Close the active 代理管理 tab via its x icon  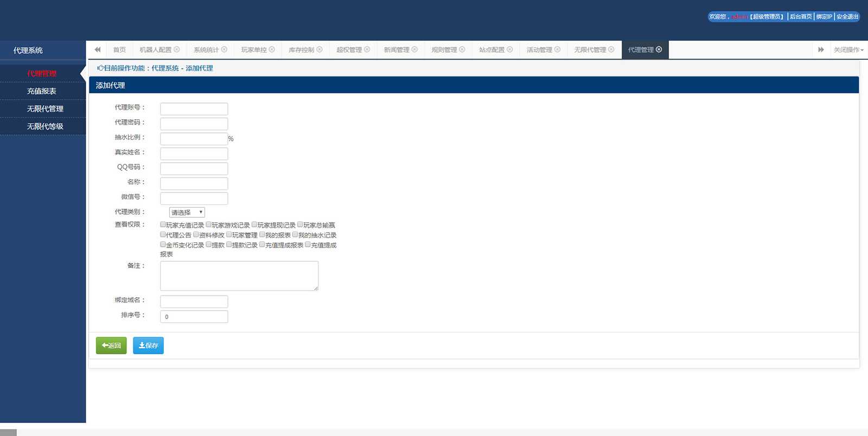pos(659,49)
